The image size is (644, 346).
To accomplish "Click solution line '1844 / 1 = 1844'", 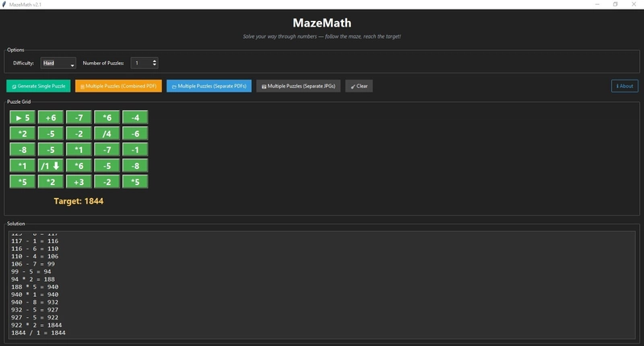I will pos(38,333).
